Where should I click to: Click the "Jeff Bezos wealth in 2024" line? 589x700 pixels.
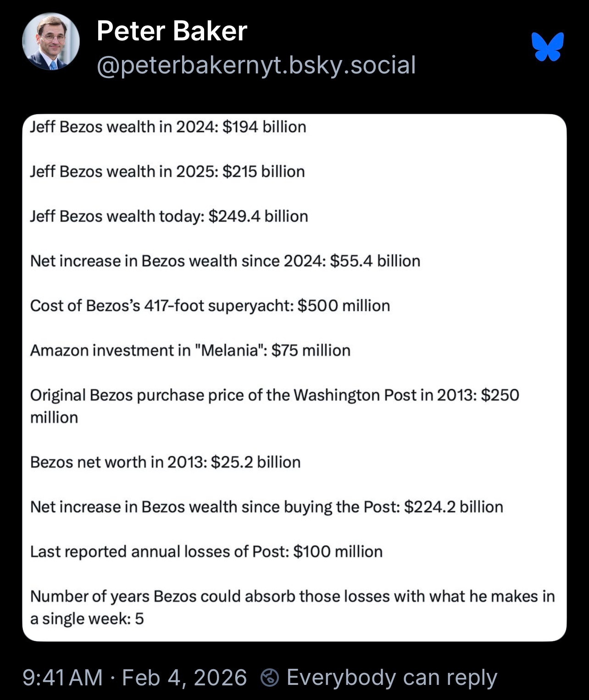[x=168, y=127]
